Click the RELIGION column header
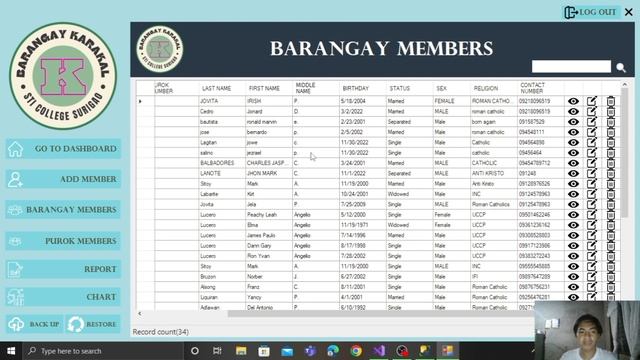 tap(493, 88)
